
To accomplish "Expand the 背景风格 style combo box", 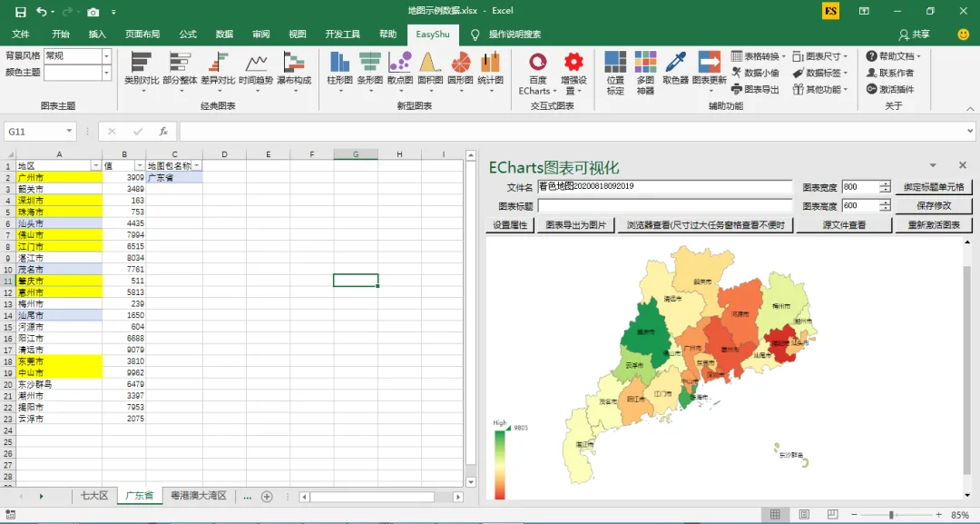I will [x=106, y=56].
